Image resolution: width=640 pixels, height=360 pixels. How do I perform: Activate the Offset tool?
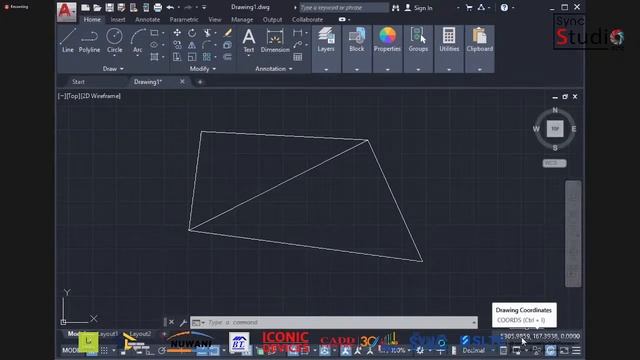[227, 57]
